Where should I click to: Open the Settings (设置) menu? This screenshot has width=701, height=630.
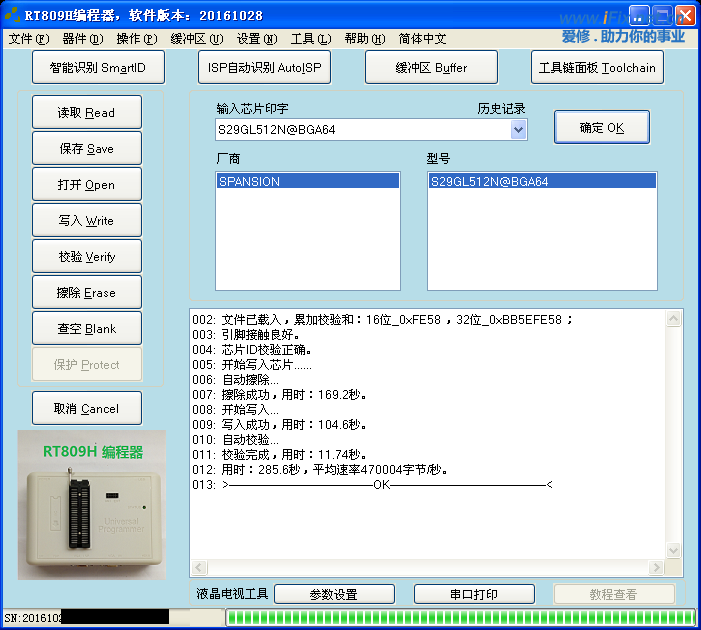[x=257, y=39]
